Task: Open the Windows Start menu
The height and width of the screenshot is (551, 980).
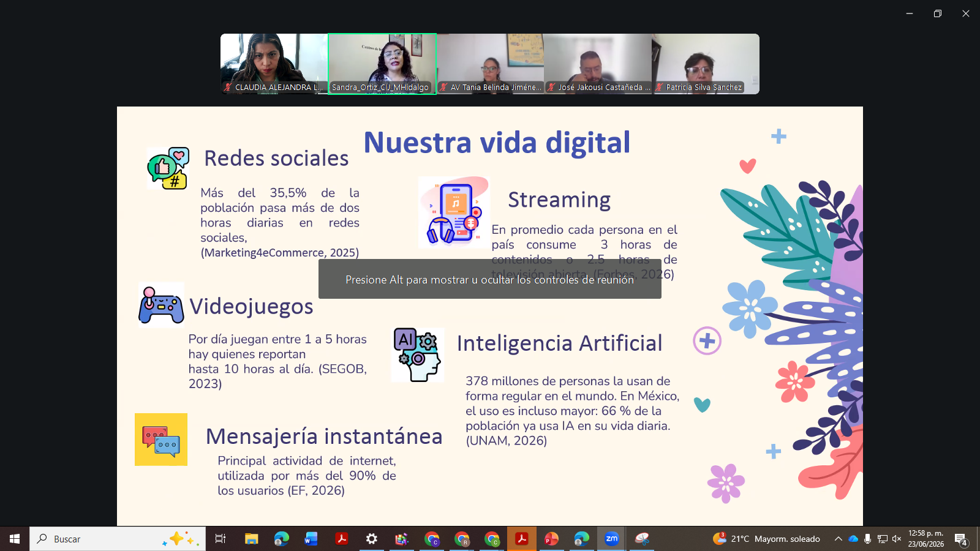Action: [x=15, y=539]
